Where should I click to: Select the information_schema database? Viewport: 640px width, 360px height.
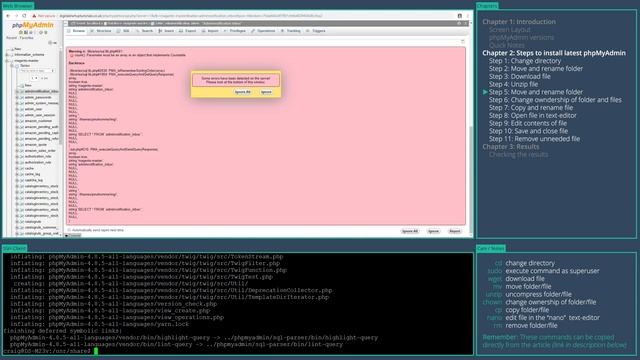29,55
